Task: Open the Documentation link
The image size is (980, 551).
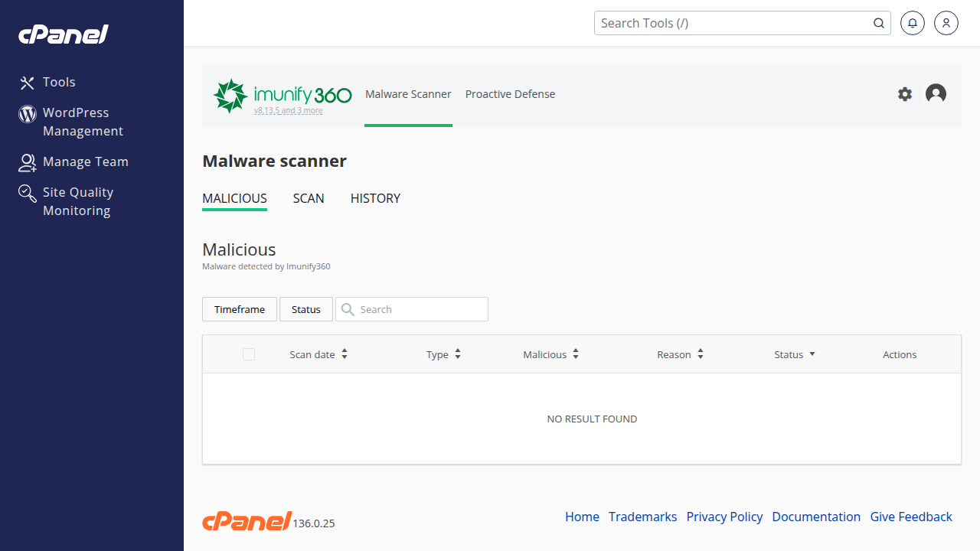Action: point(816,517)
